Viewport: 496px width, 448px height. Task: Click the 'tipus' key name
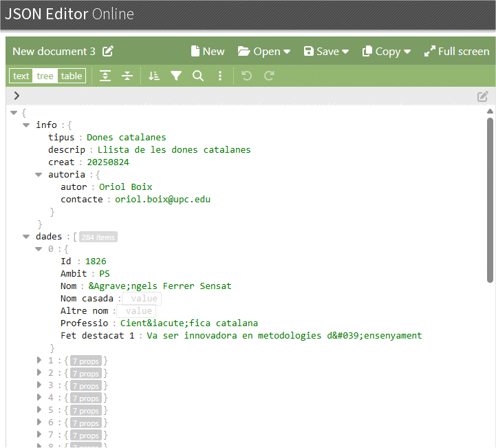(x=61, y=138)
